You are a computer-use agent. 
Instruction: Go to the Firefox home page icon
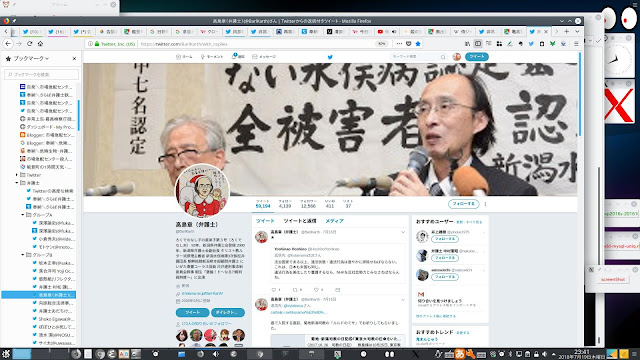point(40,44)
